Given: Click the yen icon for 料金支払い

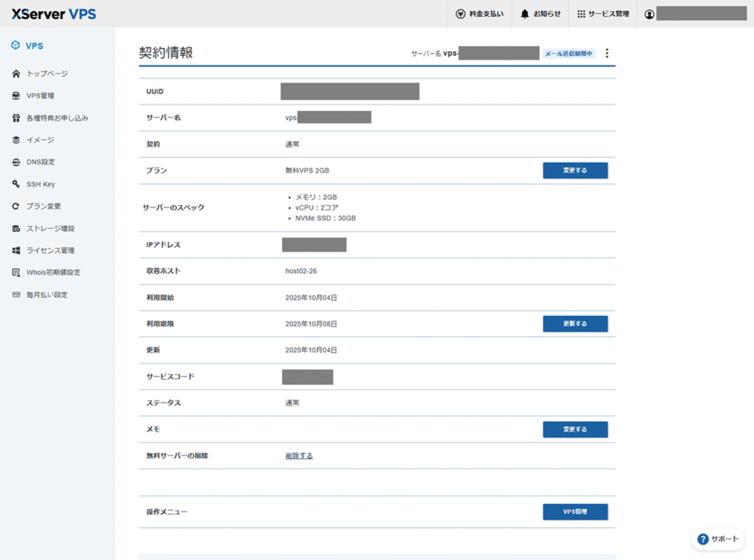Looking at the screenshot, I should (x=460, y=14).
